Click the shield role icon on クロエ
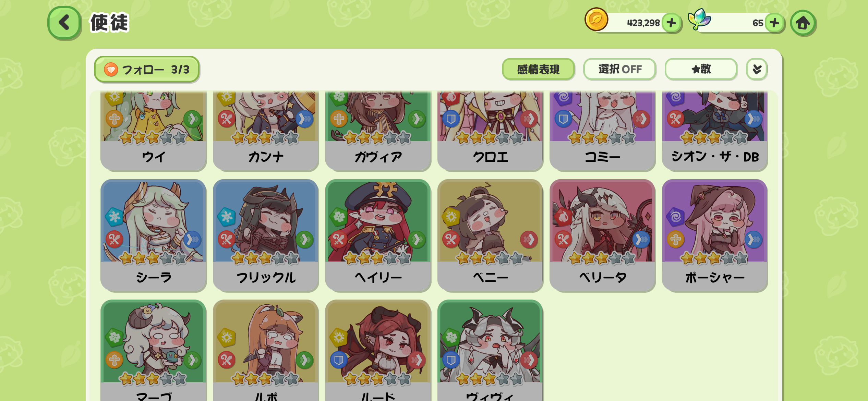 click(451, 119)
